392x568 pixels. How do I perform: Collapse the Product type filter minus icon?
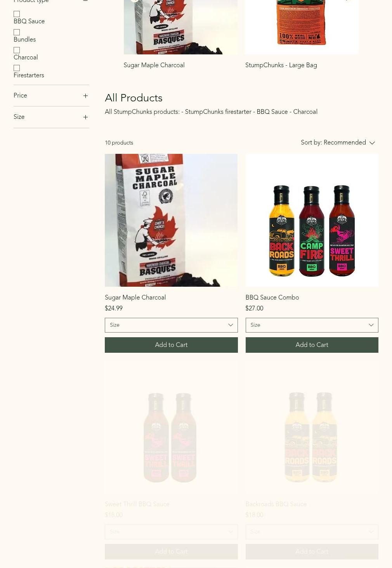tap(85, 1)
